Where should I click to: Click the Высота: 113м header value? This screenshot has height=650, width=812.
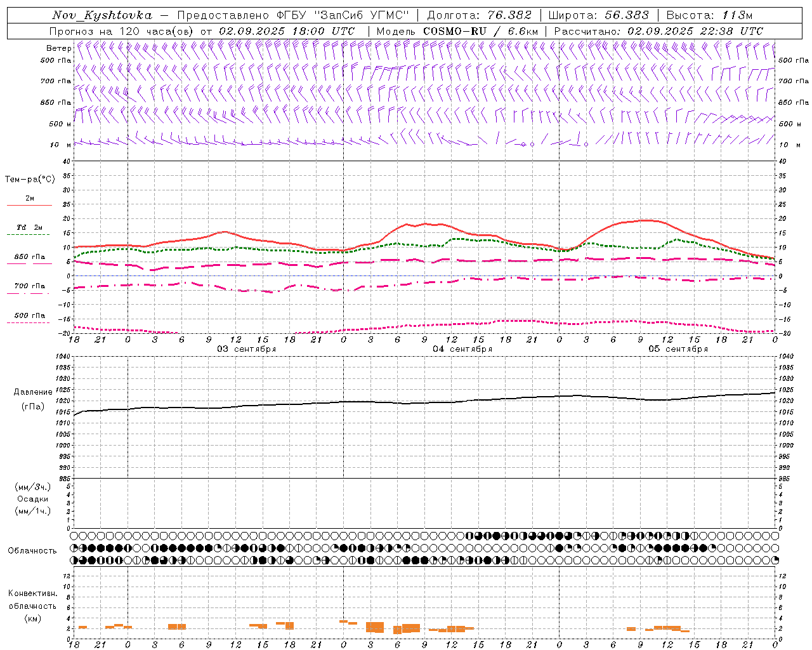709,15
